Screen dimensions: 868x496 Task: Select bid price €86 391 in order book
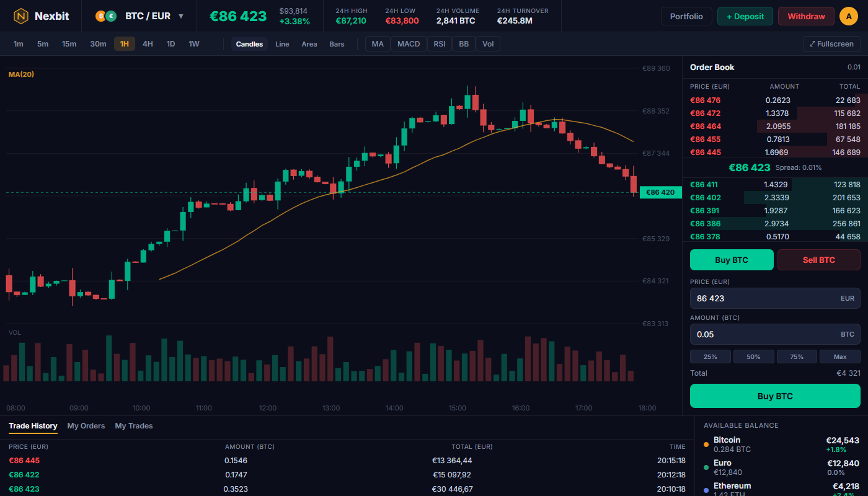tap(775, 210)
